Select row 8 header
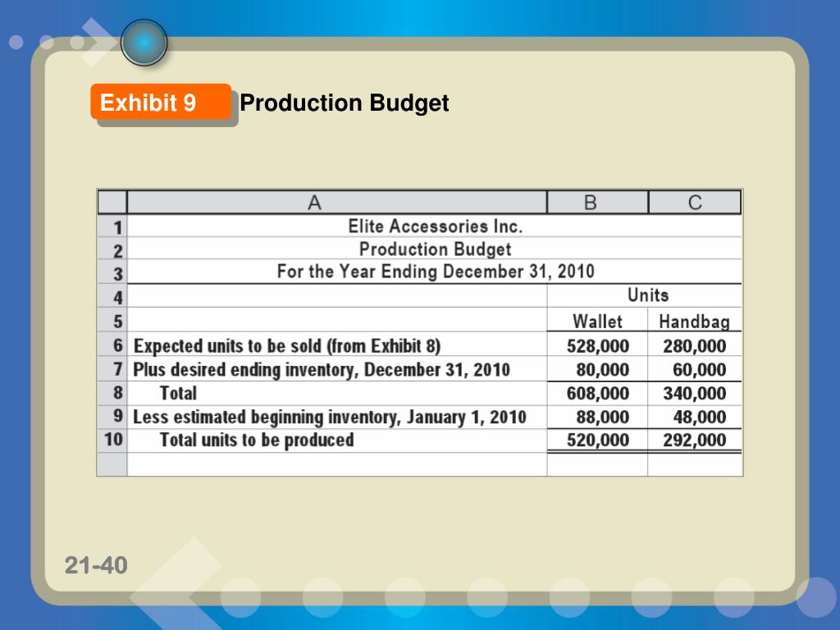Image resolution: width=840 pixels, height=630 pixels. pyautogui.click(x=112, y=393)
